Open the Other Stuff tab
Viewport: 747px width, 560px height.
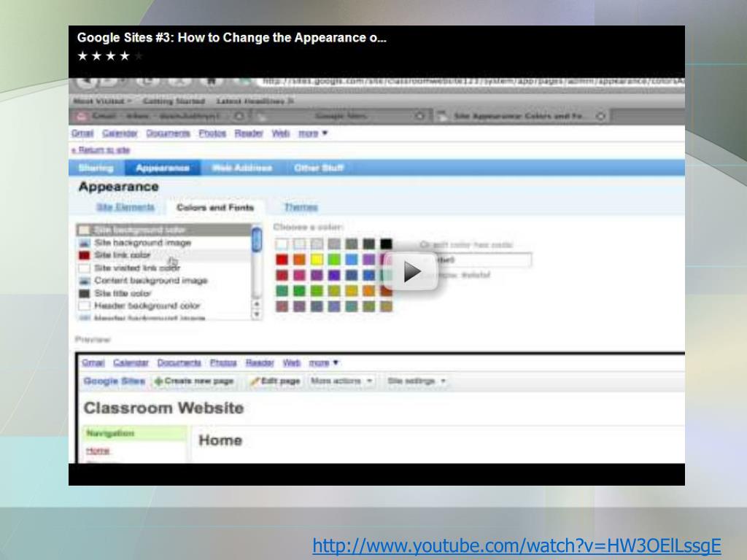pyautogui.click(x=318, y=168)
